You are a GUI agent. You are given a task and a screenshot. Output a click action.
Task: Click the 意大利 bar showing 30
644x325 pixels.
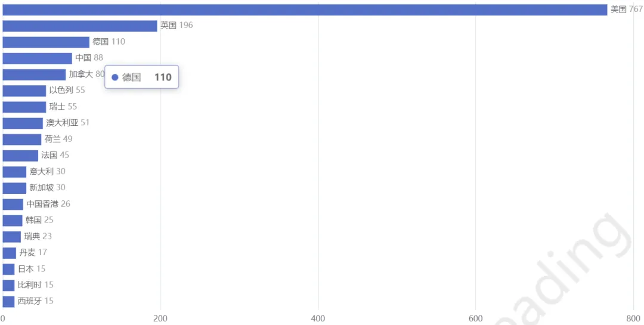coord(14,172)
